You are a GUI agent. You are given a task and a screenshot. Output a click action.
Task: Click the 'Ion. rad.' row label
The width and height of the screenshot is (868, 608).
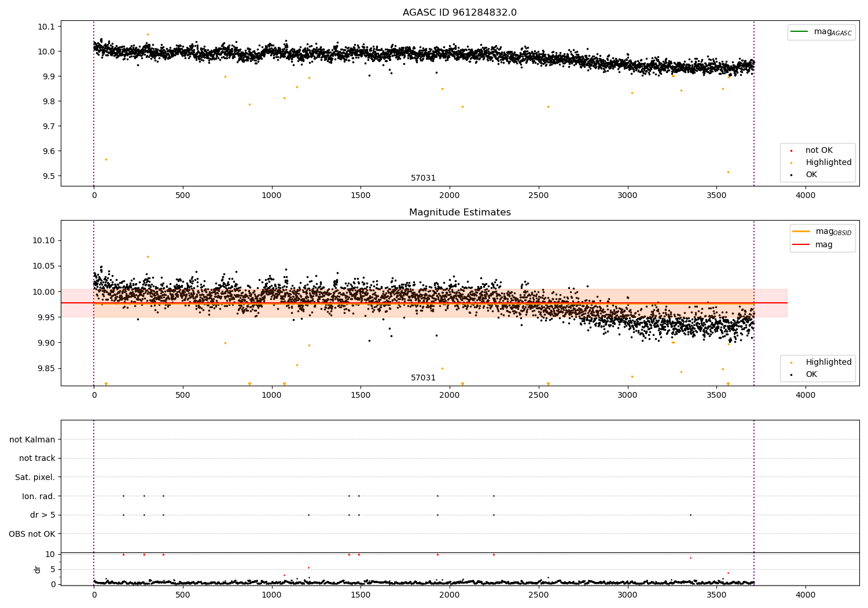[39, 496]
